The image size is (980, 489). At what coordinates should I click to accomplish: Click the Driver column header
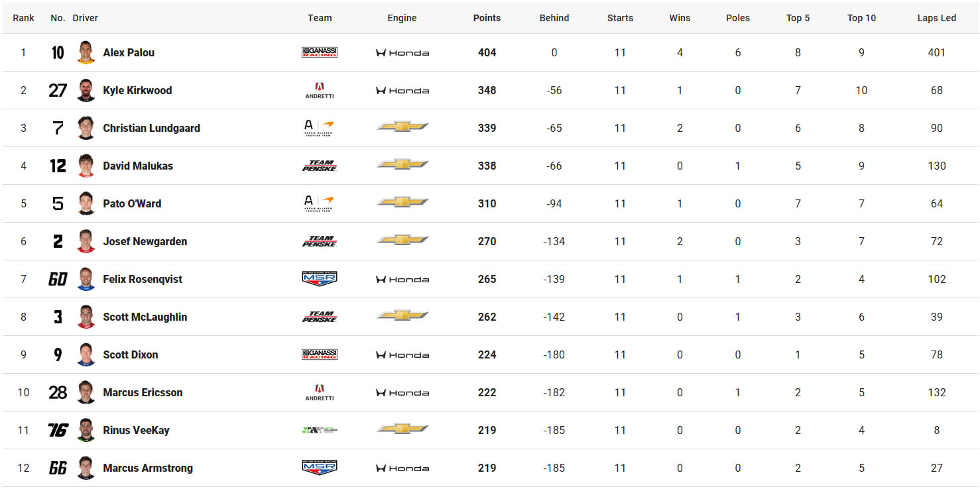point(86,18)
